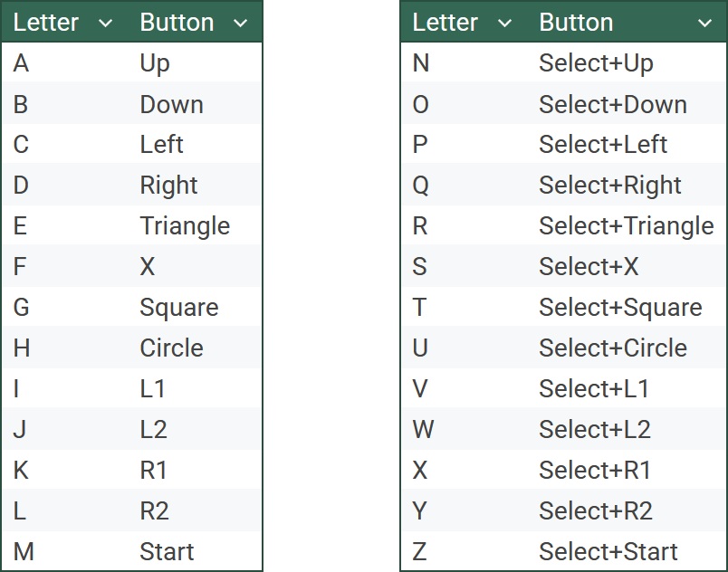The height and width of the screenshot is (572, 728).
Task: Select the cell containing Triangle
Action: click(x=185, y=226)
